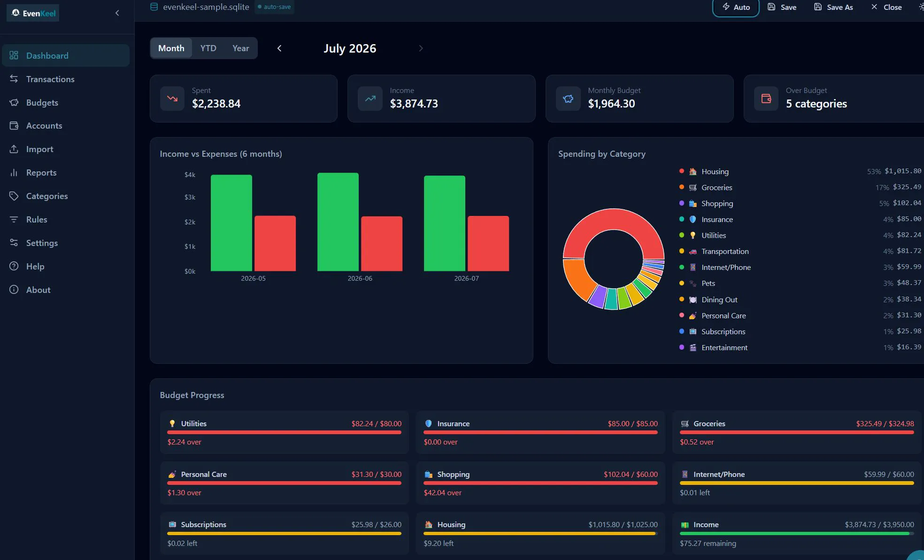Click the About info icon
Viewport: 924px width, 560px height.
click(x=14, y=290)
